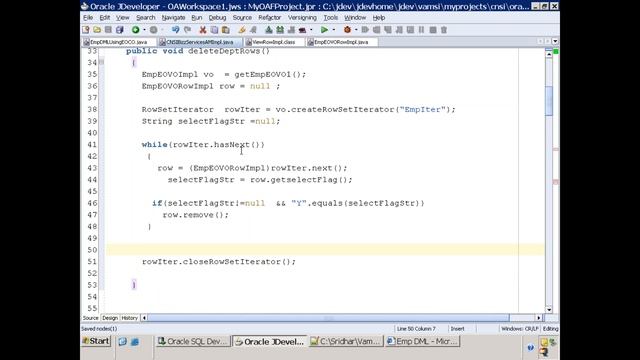Click the Step Over debugger icon
640x360 pixels.
[x=376, y=30]
